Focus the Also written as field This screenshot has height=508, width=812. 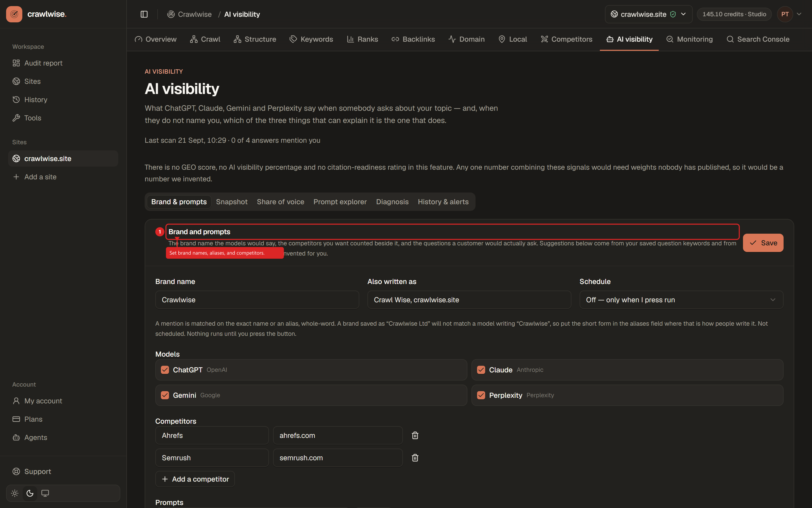[x=469, y=300]
